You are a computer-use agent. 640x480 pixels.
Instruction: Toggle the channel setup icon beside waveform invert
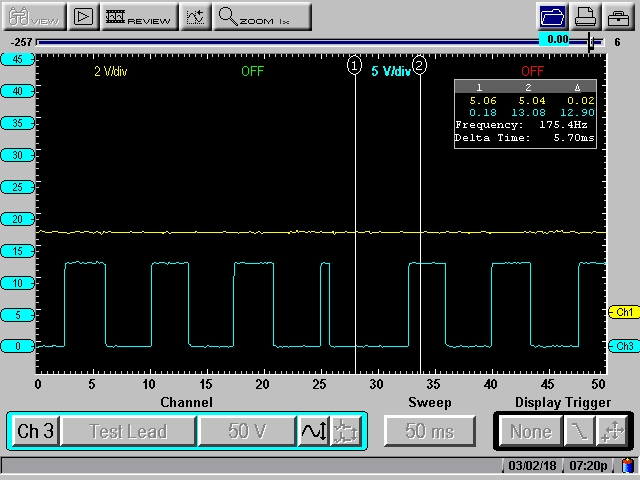(x=344, y=431)
